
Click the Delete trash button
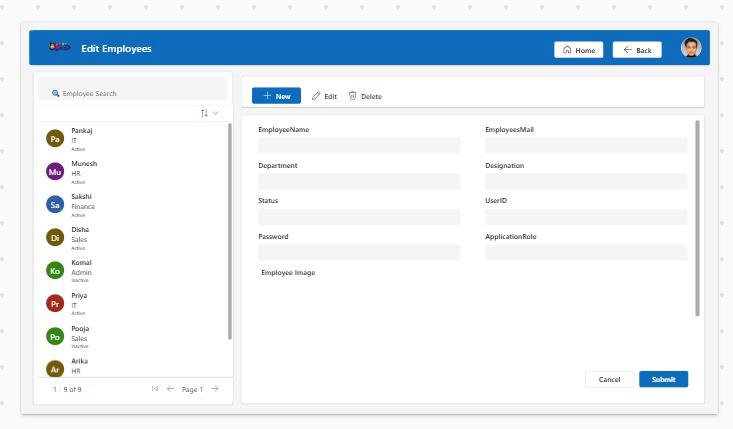click(365, 96)
